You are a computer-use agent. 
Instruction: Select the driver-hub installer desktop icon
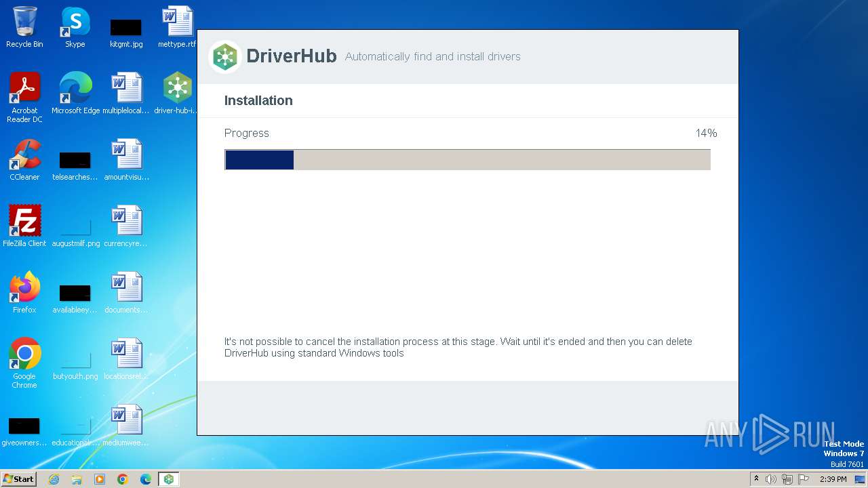[177, 94]
